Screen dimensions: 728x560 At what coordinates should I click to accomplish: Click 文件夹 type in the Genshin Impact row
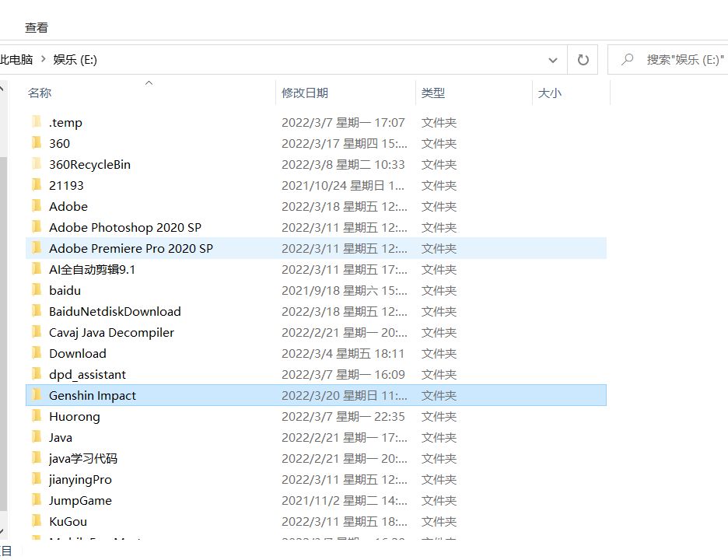click(439, 395)
